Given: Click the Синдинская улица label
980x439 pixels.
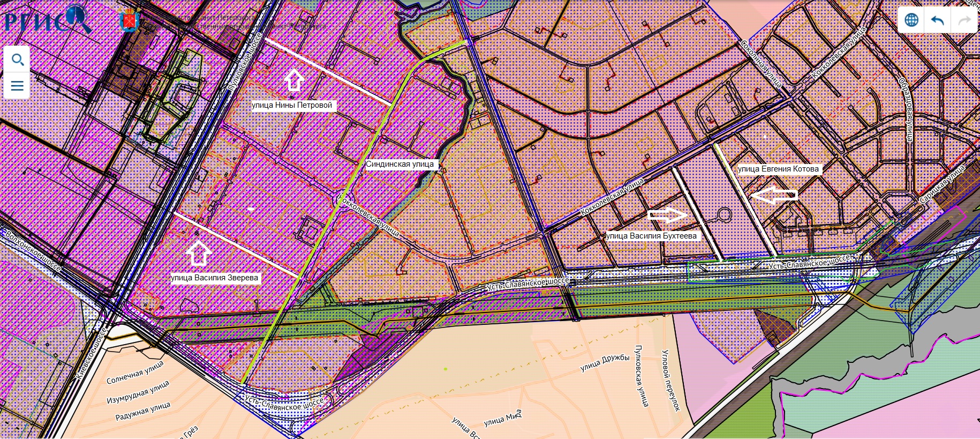Looking at the screenshot, I should coord(400,165).
